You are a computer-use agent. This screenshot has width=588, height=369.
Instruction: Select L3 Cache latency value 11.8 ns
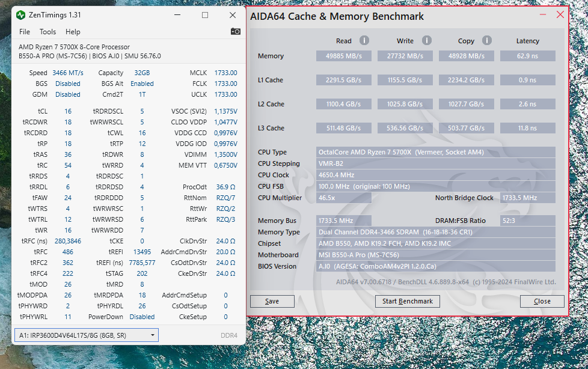coord(528,128)
